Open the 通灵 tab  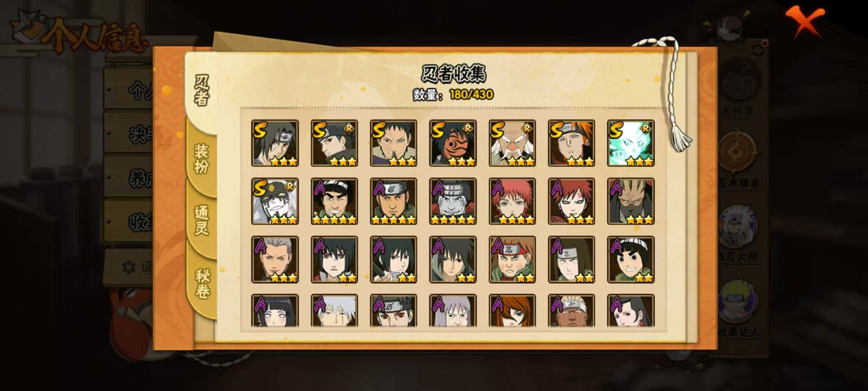pos(201,221)
